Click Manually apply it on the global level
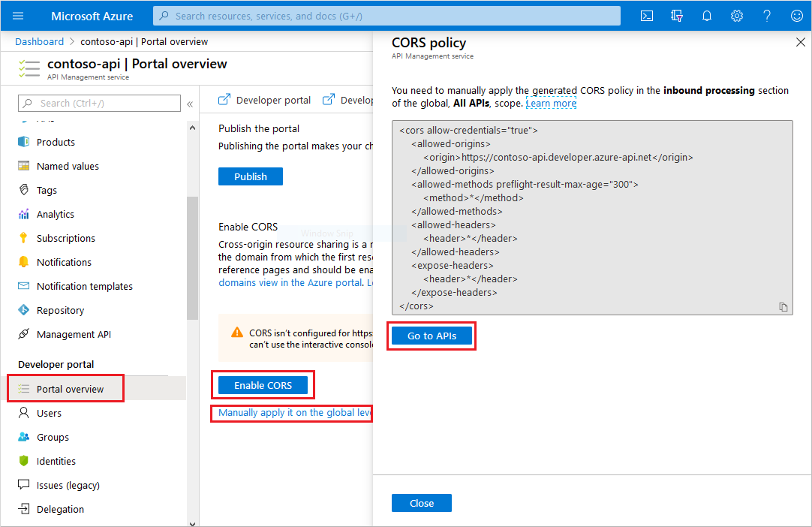Viewport: 812px width, 527px height. coord(291,413)
